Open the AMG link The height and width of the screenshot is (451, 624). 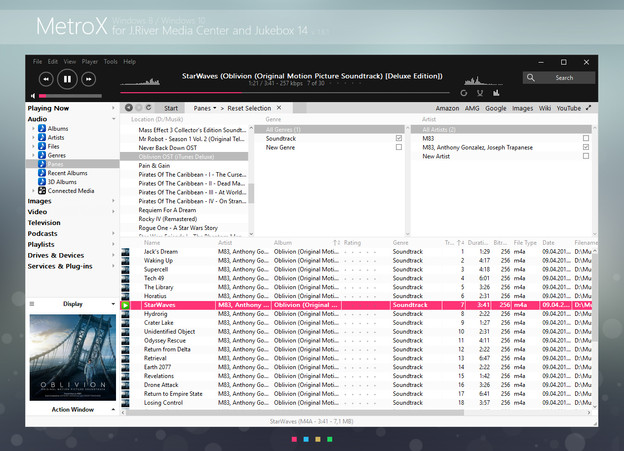pyautogui.click(x=472, y=108)
